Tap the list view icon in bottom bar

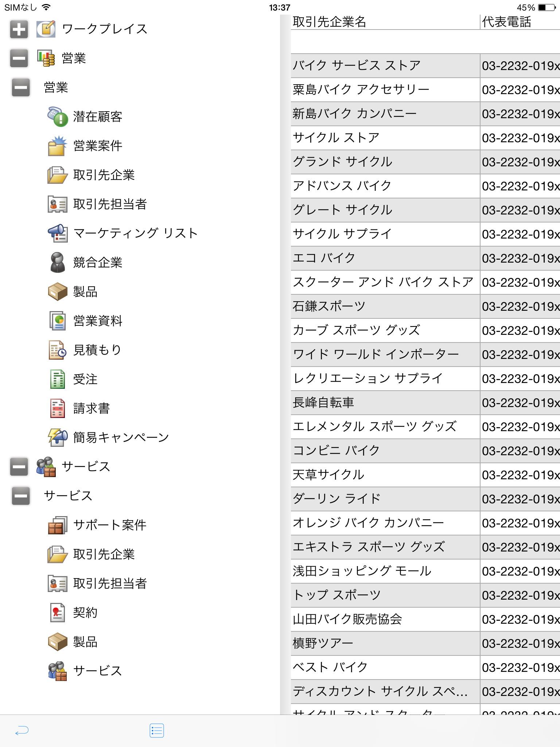pyautogui.click(x=157, y=731)
